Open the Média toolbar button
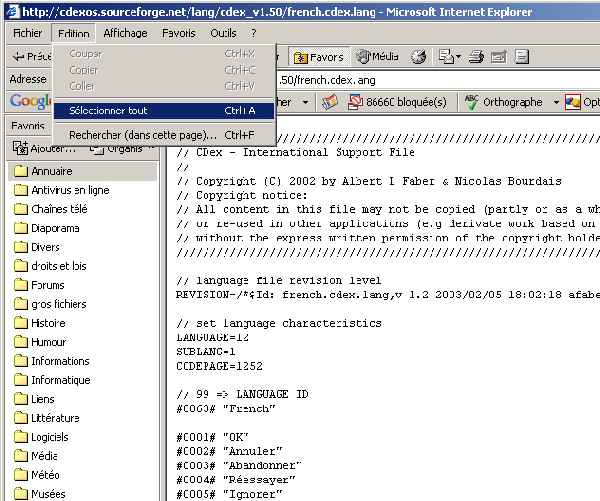The width and height of the screenshot is (600, 501). (377, 57)
